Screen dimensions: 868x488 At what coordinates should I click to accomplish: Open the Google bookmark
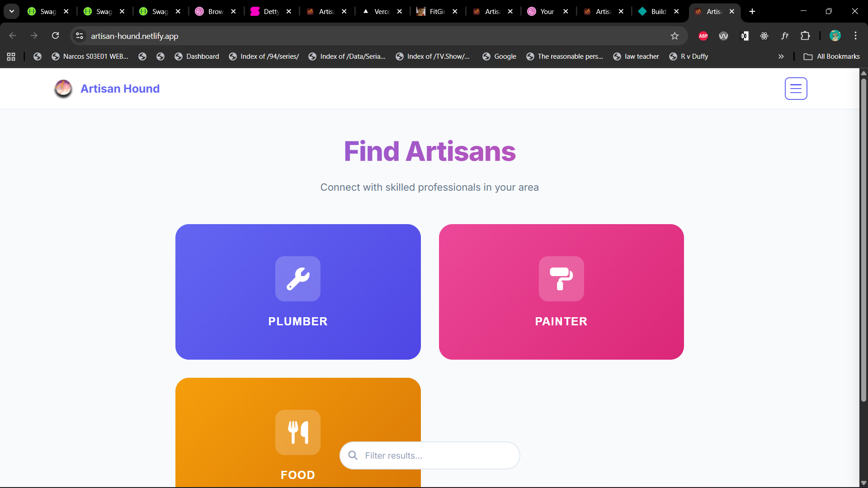pos(499,56)
